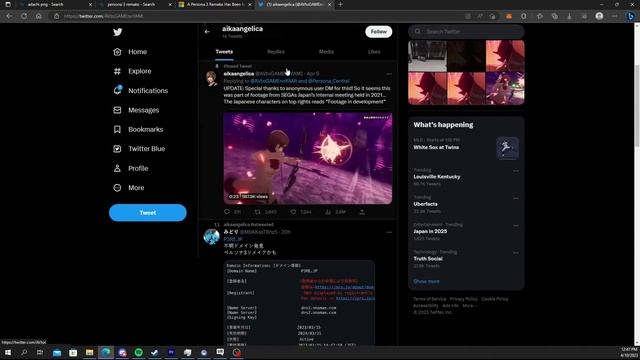This screenshot has height=360, width=640.
Task: Go back using the profile back arrow
Action: pos(207,31)
